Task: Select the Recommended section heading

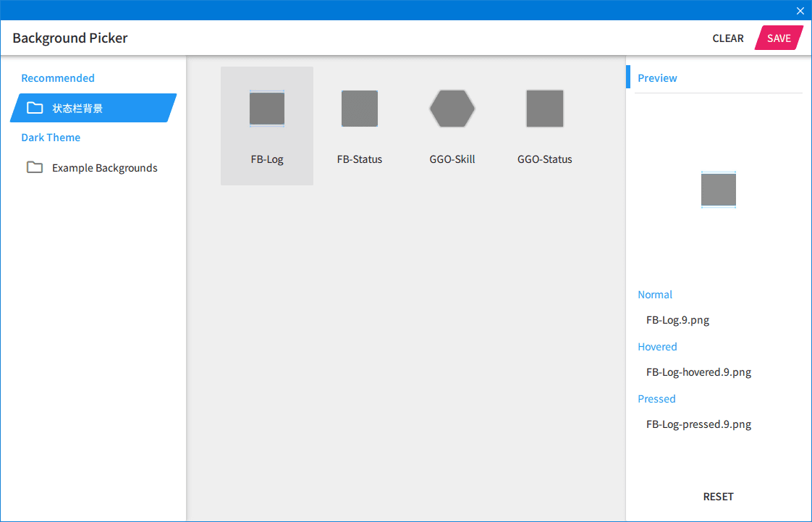Action: (x=58, y=77)
